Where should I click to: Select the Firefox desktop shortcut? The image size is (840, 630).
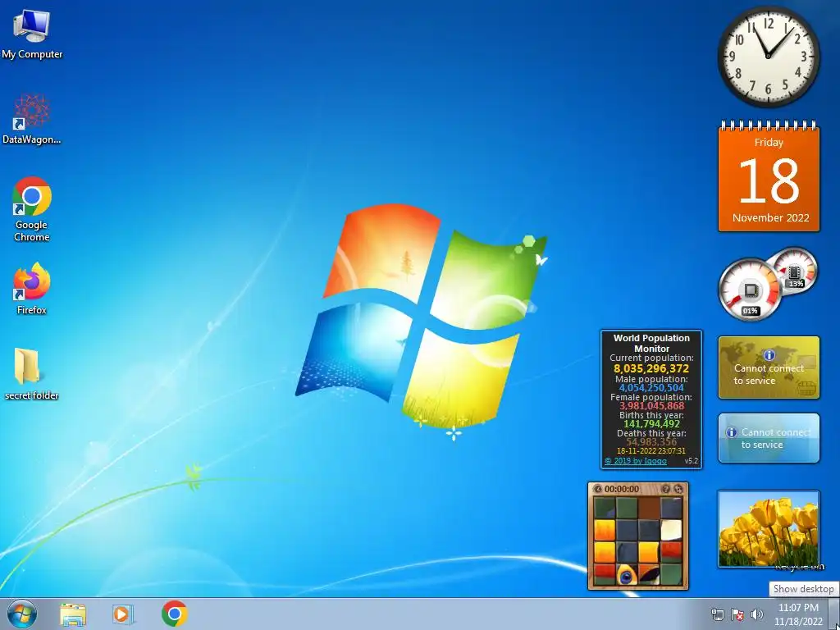click(x=32, y=288)
